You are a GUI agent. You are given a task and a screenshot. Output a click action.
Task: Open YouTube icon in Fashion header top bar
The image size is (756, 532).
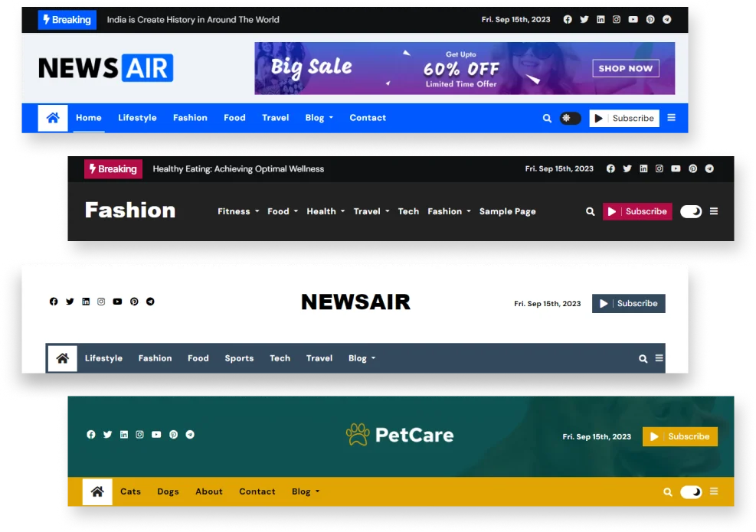(676, 168)
